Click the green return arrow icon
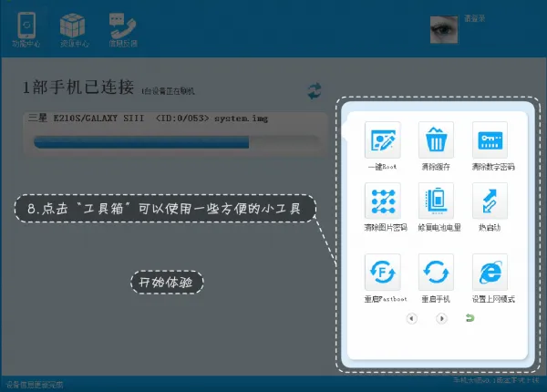This screenshot has width=547, height=392. (470, 318)
